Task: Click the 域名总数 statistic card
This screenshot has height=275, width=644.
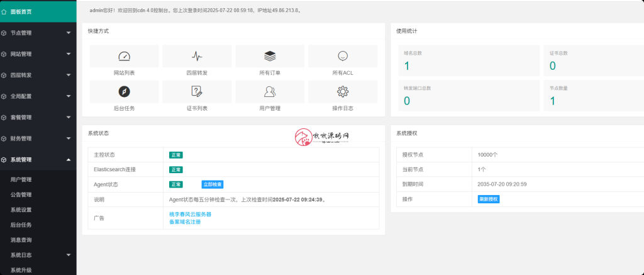Action: point(469,60)
